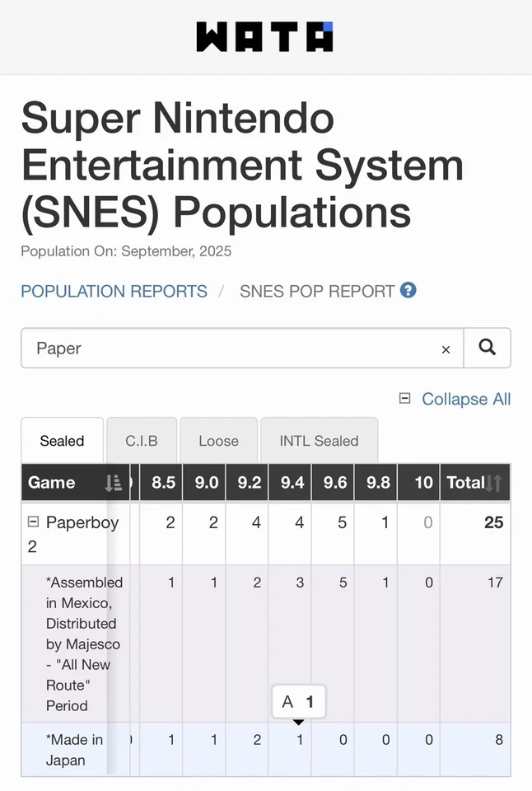The width and height of the screenshot is (532, 791).
Task: Click the Collapse All minus icon
Action: [404, 398]
